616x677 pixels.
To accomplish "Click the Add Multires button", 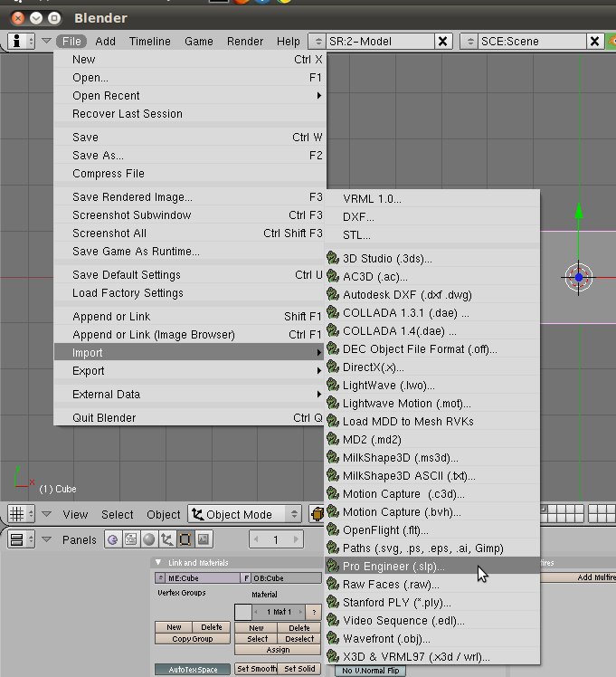I will pyautogui.click(x=579, y=577).
